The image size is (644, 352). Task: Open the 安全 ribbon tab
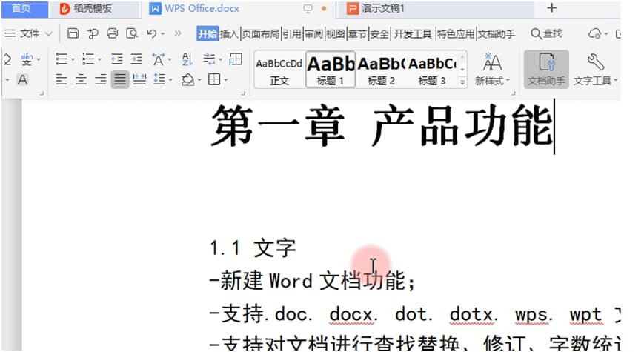click(379, 33)
